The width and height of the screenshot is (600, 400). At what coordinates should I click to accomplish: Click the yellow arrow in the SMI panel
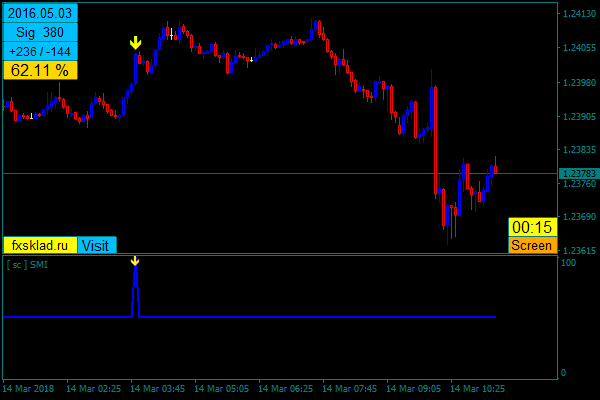tap(135, 261)
